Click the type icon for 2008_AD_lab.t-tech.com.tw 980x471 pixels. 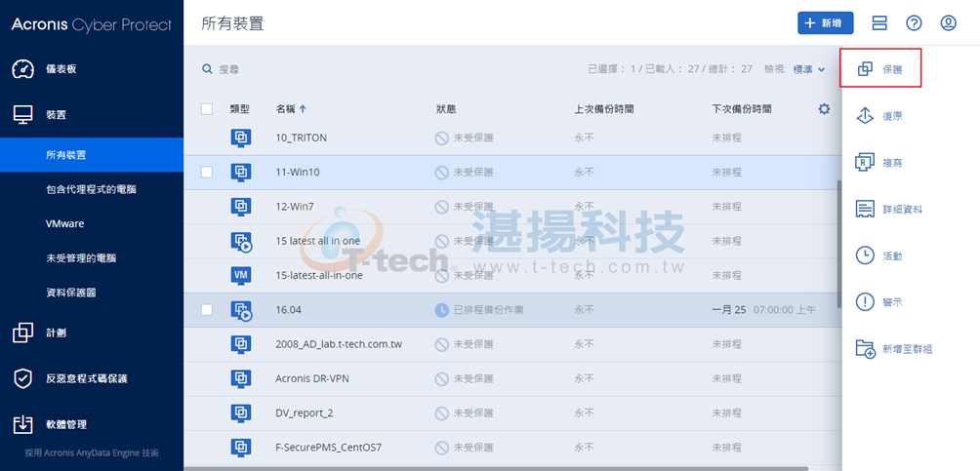(x=241, y=343)
